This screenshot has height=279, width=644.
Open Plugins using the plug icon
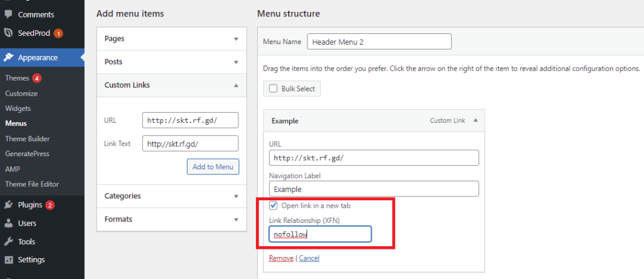click(8, 205)
